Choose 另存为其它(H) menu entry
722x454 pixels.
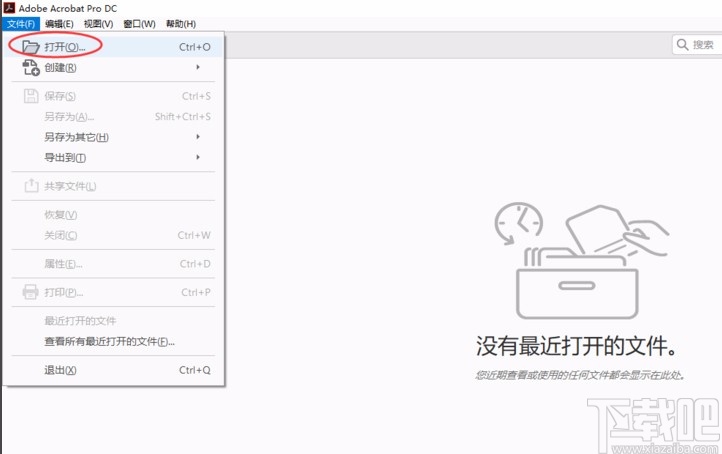coord(114,137)
